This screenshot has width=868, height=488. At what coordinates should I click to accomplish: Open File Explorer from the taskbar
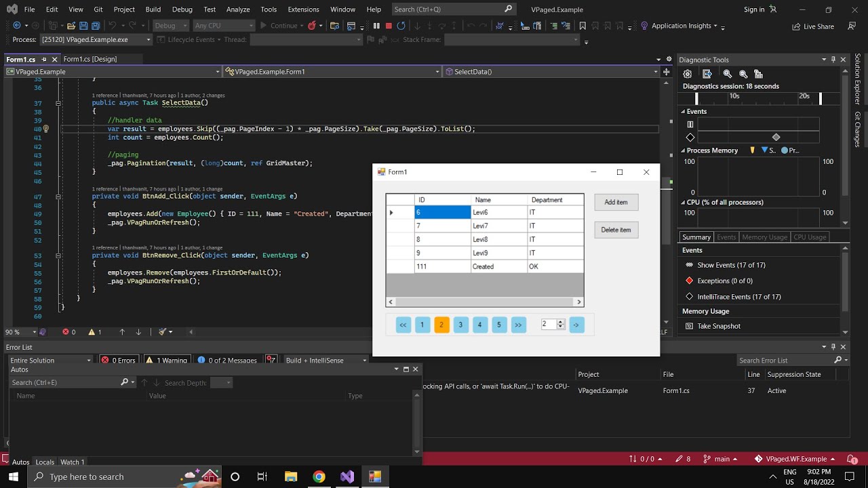[x=291, y=476]
